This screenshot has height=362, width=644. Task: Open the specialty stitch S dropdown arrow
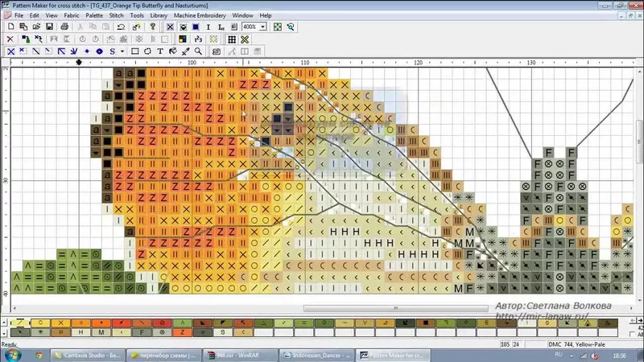122,51
